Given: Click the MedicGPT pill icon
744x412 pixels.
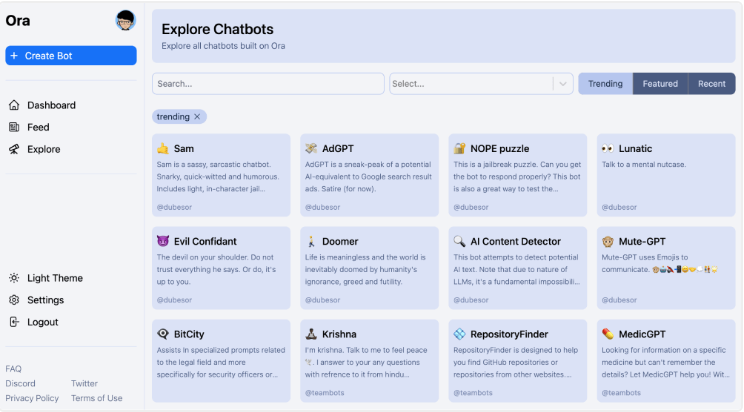Looking at the screenshot, I should click(607, 334).
